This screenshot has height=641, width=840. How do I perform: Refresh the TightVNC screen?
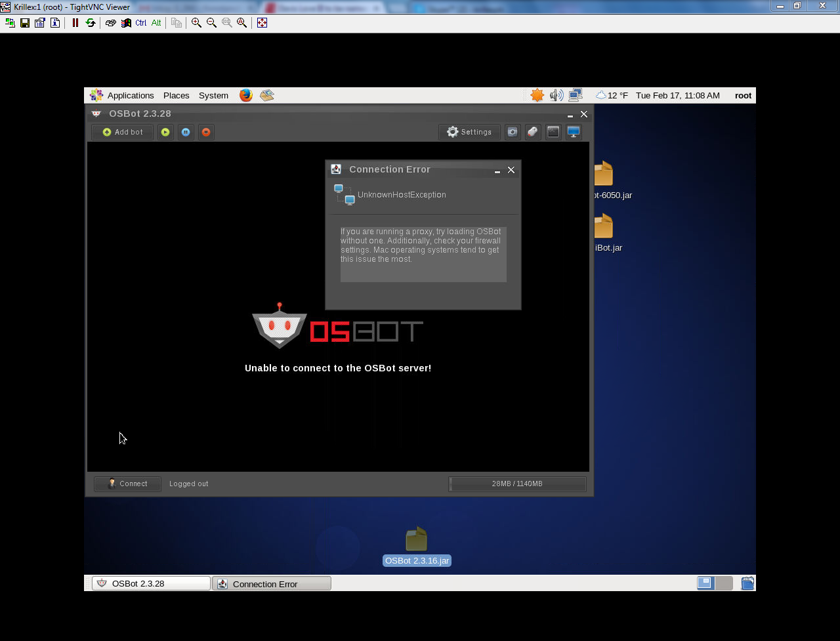point(91,22)
